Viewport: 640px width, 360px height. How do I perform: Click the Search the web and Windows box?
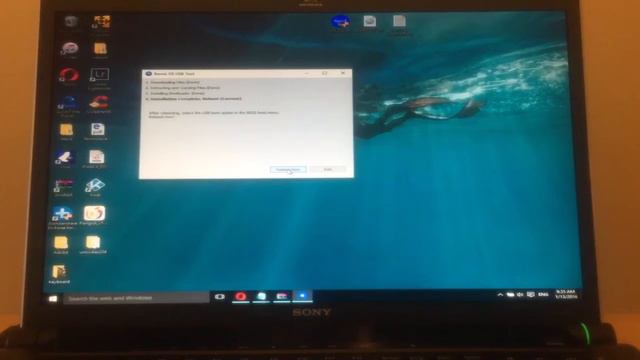(x=136, y=298)
